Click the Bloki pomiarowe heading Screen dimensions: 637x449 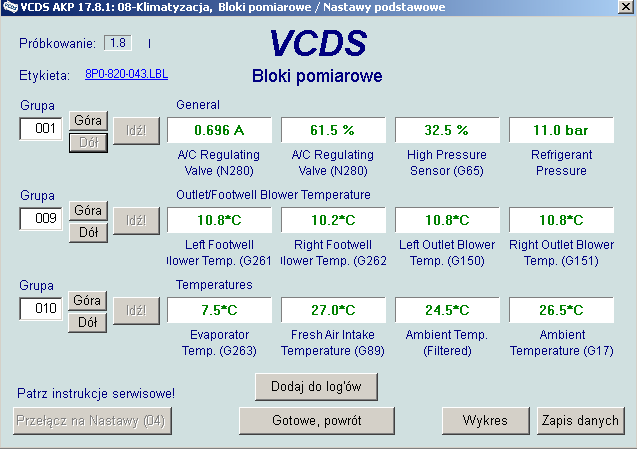point(317,76)
